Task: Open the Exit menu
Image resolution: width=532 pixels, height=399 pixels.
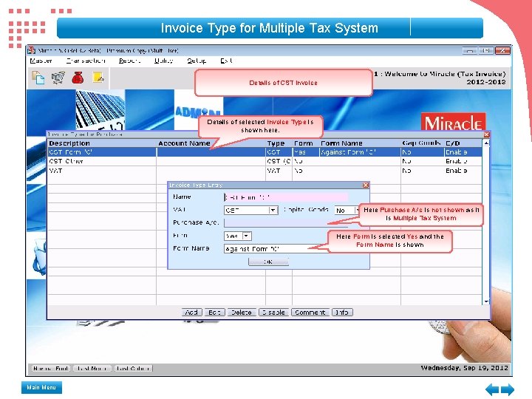Action: pos(226,61)
